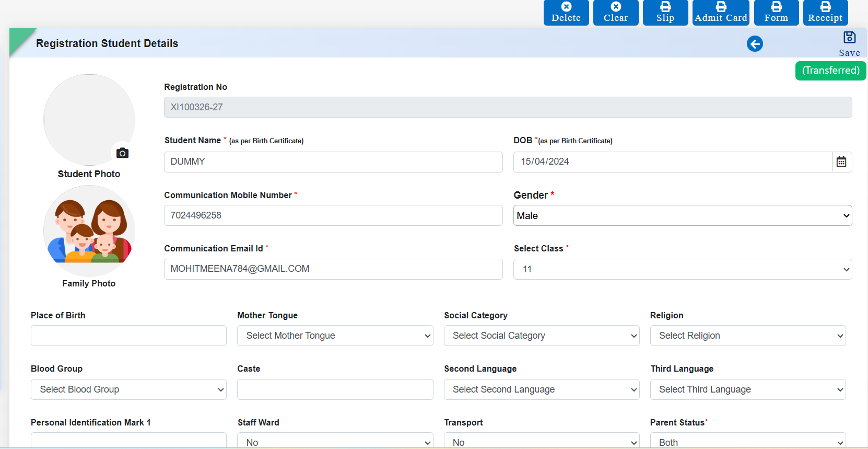Image resolution: width=868 pixels, height=449 pixels.
Task: Print the Slip
Action: coord(665,13)
